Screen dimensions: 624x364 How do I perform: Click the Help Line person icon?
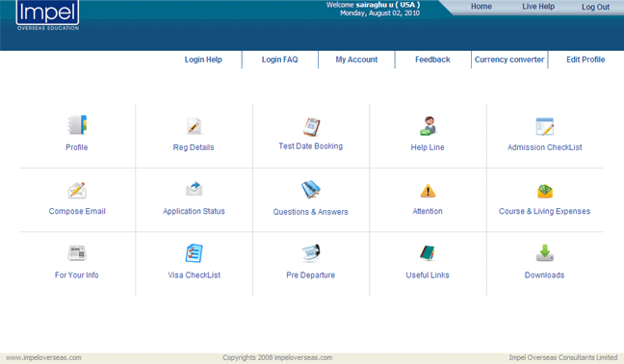coord(429,126)
